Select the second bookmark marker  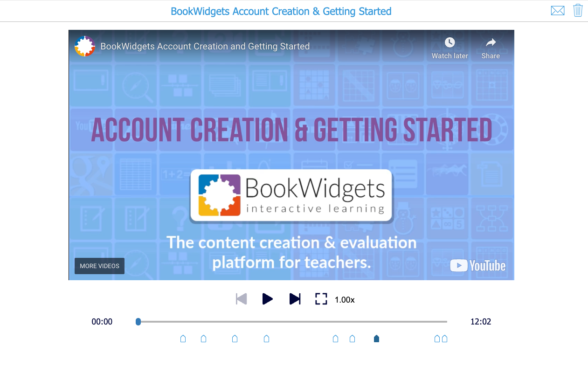pos(203,338)
